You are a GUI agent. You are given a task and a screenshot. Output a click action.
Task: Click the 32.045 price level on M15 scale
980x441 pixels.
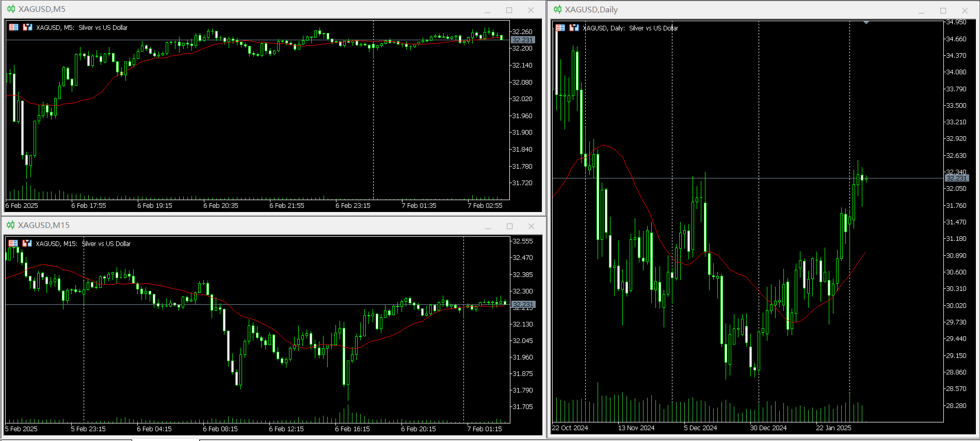coord(522,341)
